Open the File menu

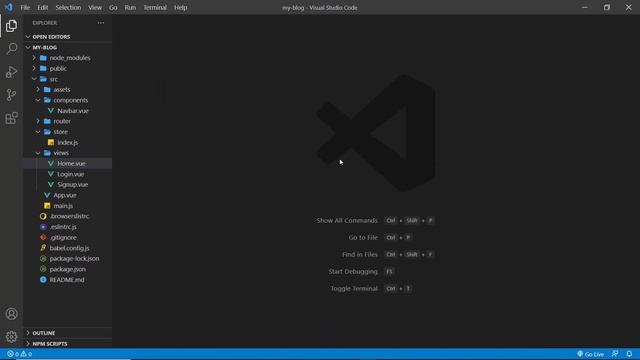25,7
